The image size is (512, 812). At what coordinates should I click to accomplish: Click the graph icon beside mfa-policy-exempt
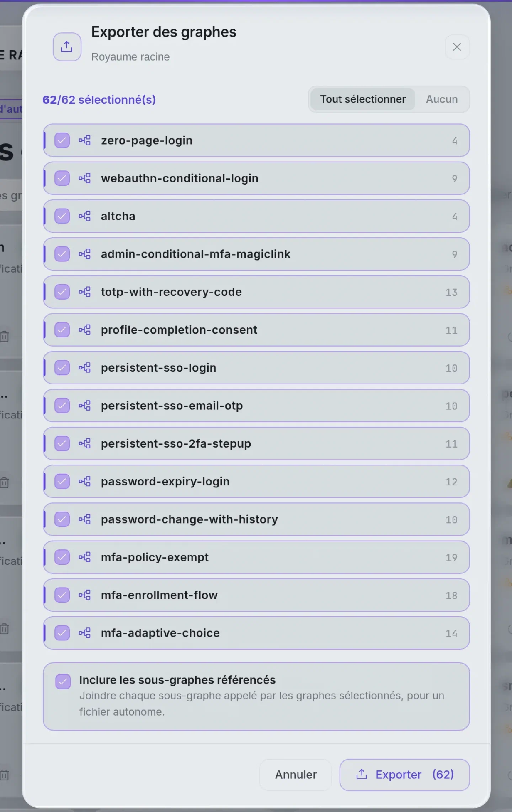85,557
